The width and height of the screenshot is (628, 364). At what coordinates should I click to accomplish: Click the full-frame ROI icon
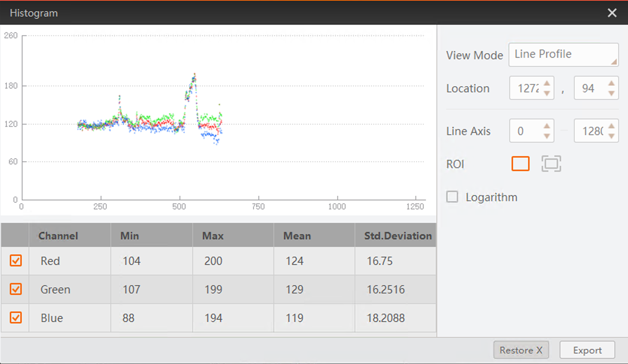[x=551, y=164]
